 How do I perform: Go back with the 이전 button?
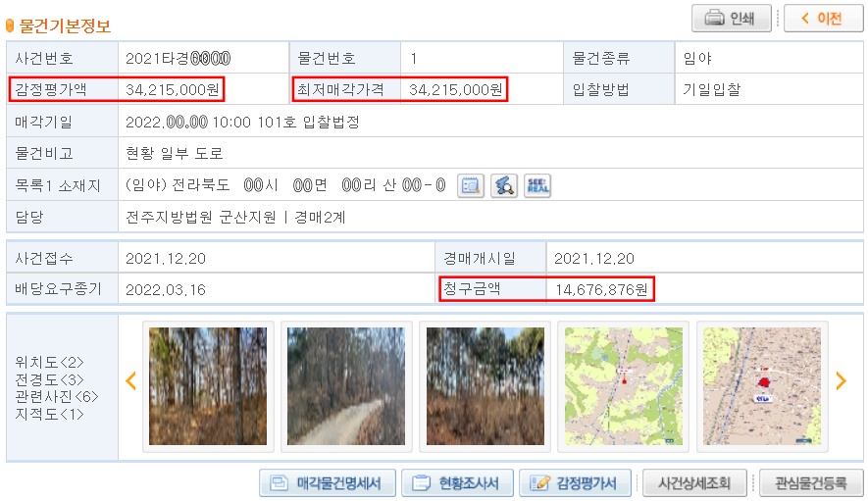[823, 19]
